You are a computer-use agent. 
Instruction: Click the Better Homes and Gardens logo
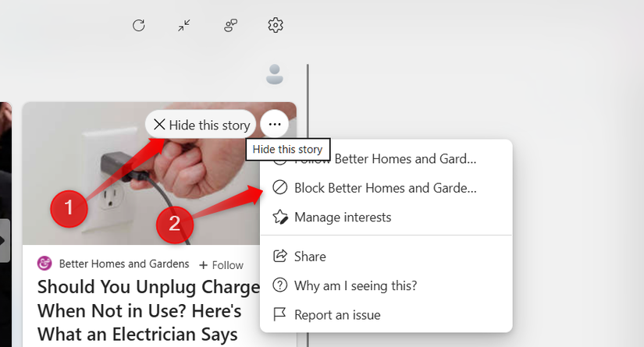point(45,264)
